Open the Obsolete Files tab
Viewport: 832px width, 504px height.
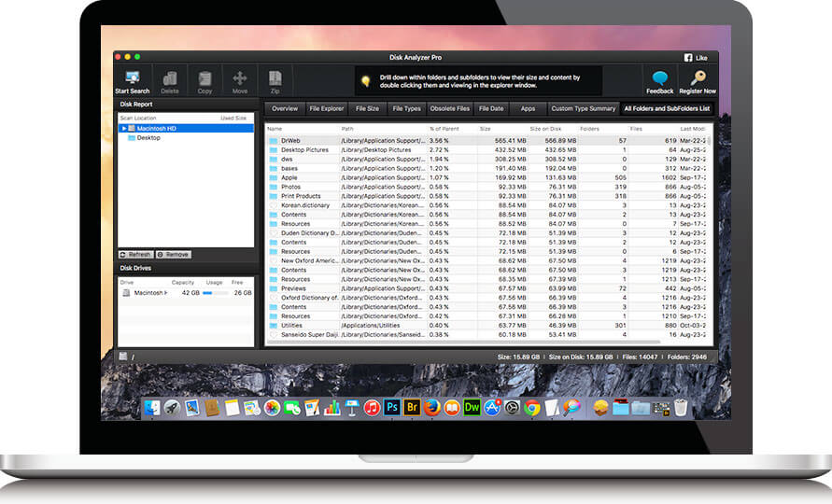click(x=450, y=109)
